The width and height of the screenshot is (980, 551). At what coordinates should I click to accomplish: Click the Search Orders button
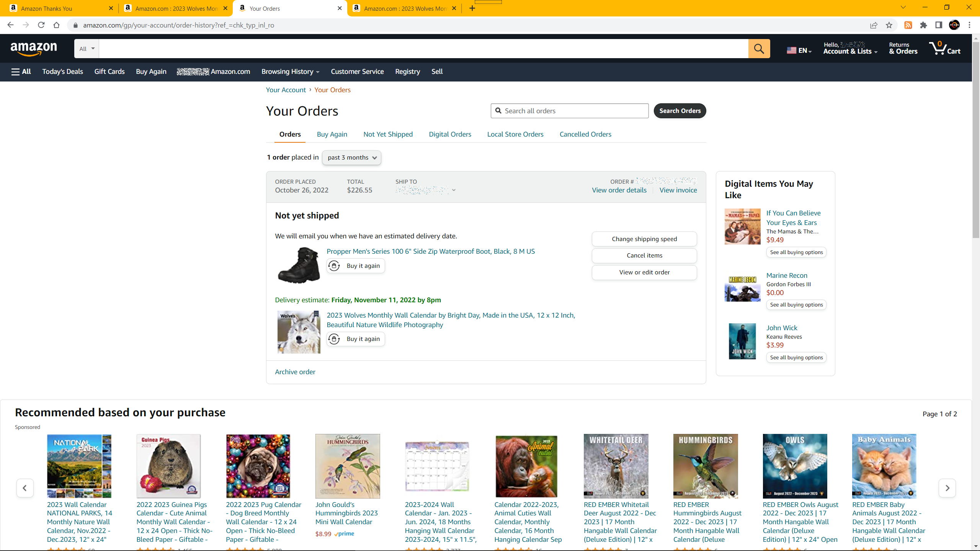pyautogui.click(x=680, y=111)
